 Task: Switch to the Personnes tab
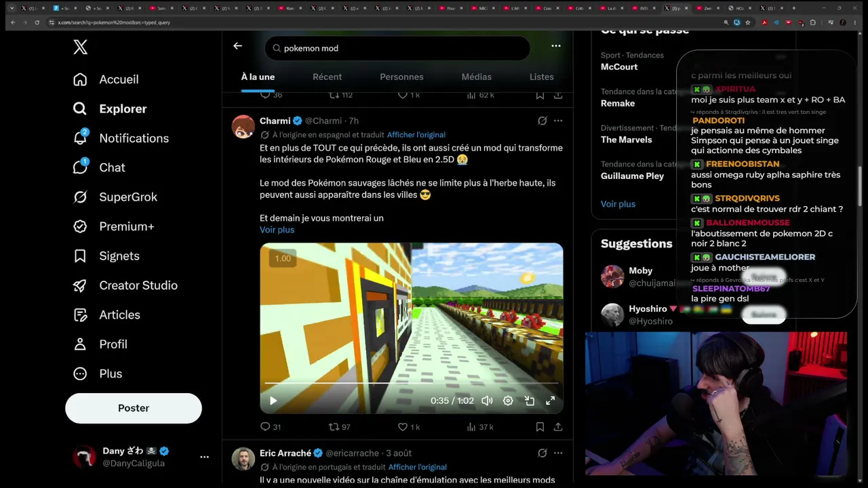click(401, 77)
